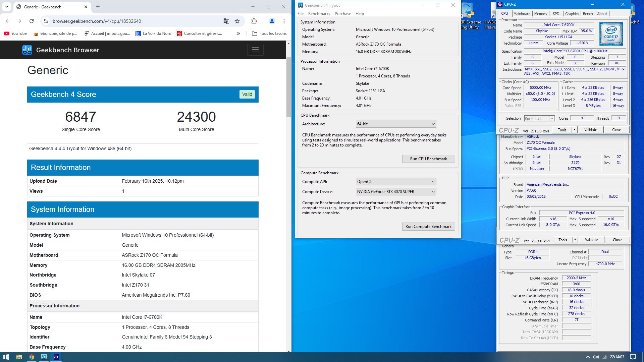The height and width of the screenshot is (362, 644).
Task: Expand the Compute Device dropdown
Action: click(x=396, y=192)
